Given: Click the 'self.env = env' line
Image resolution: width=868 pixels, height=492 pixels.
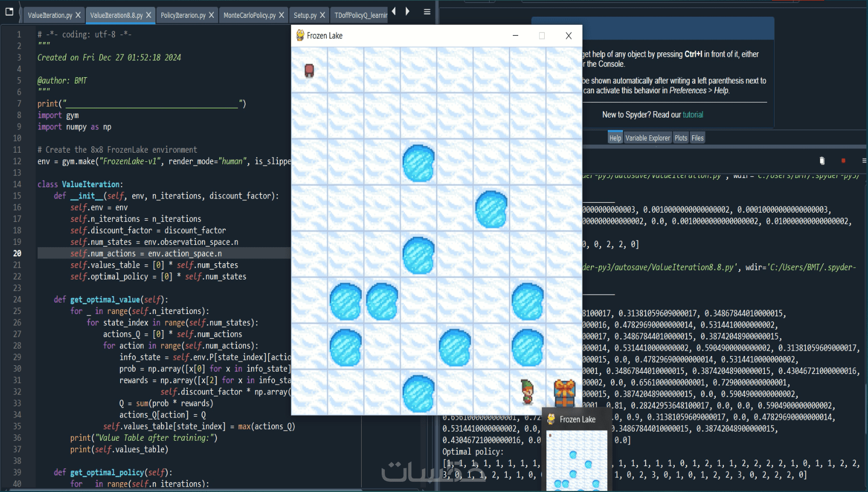Looking at the screenshot, I should 99,208.
